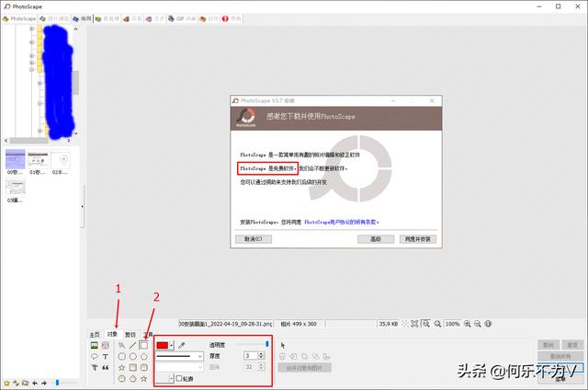Add a rich text object
The width and height of the screenshot is (588, 390).
(94, 368)
